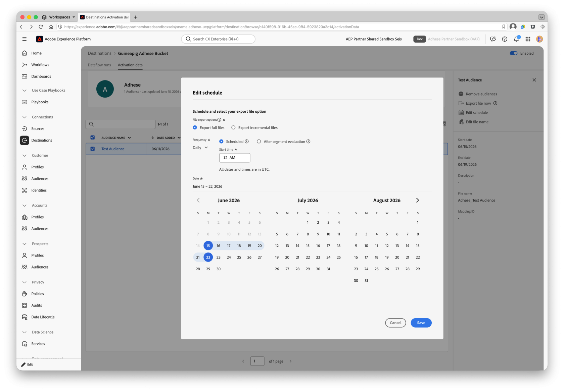Open the hamburger navigation menu

click(x=24, y=39)
